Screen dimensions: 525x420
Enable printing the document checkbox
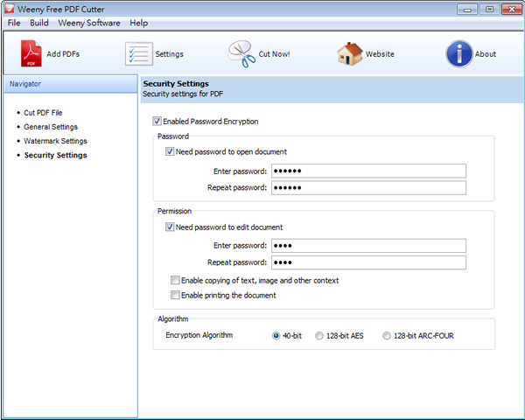175,295
